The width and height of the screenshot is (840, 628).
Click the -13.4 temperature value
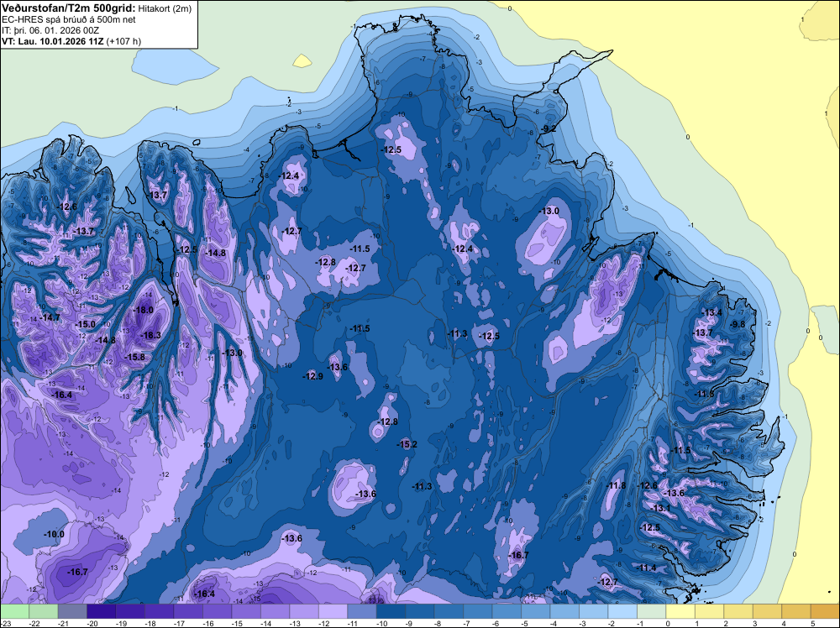(x=712, y=312)
